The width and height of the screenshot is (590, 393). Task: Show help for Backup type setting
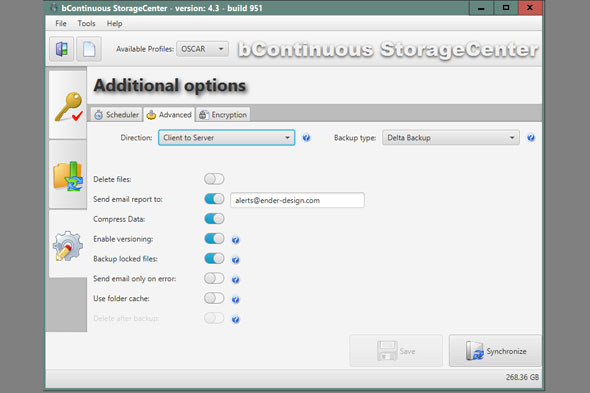click(x=531, y=138)
